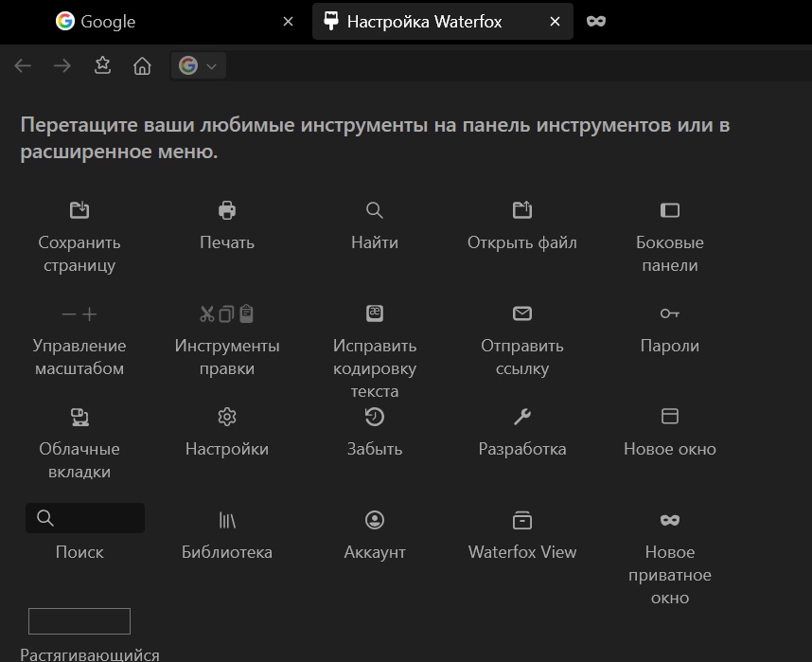Click the Search box widget (Поиск)
The image size is (812, 662).
85,518
